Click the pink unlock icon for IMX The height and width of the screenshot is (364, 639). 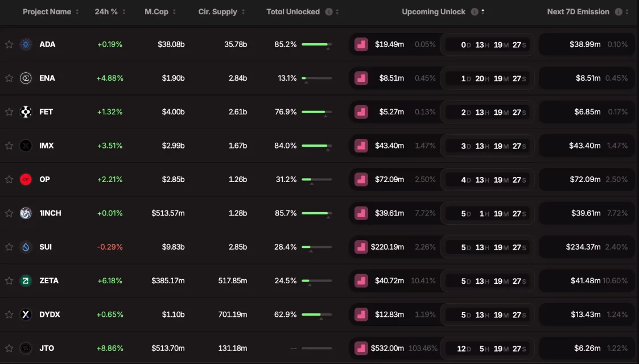361,146
